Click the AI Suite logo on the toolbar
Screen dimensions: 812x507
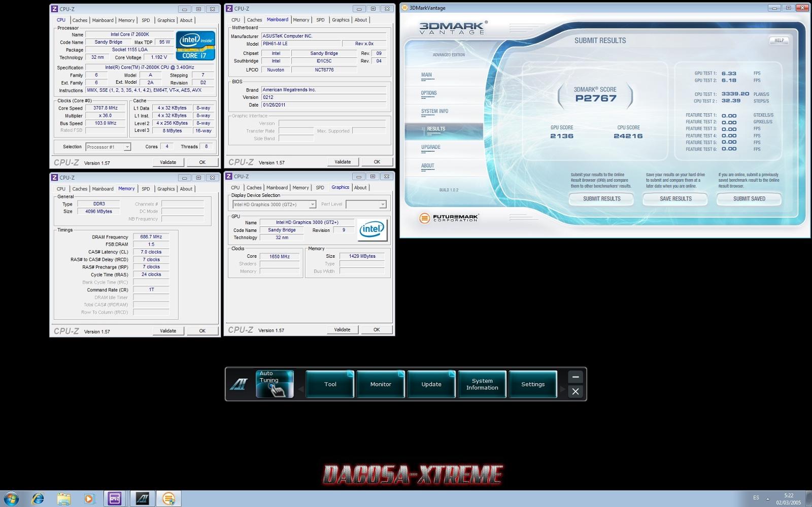(x=238, y=384)
